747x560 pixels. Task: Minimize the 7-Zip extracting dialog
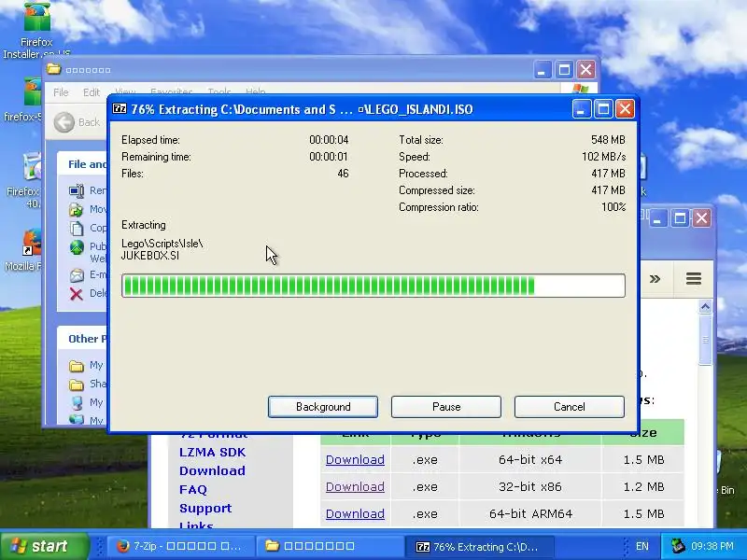[581, 109]
